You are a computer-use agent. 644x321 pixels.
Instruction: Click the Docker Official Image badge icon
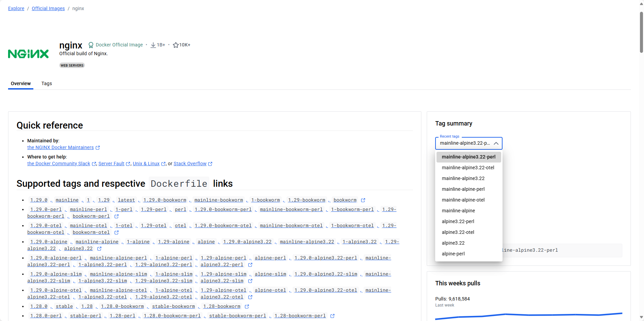point(91,45)
